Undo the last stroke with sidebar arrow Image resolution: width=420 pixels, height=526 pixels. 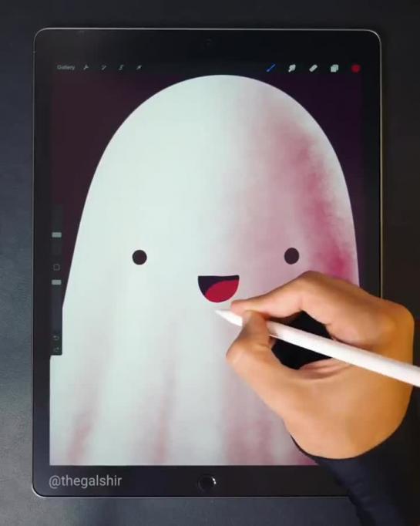pyautogui.click(x=56, y=338)
